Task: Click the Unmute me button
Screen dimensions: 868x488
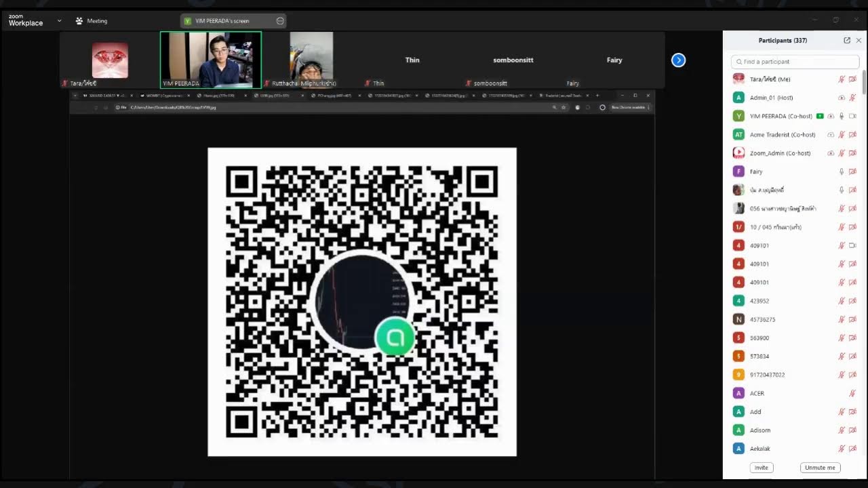Action: 821,468
